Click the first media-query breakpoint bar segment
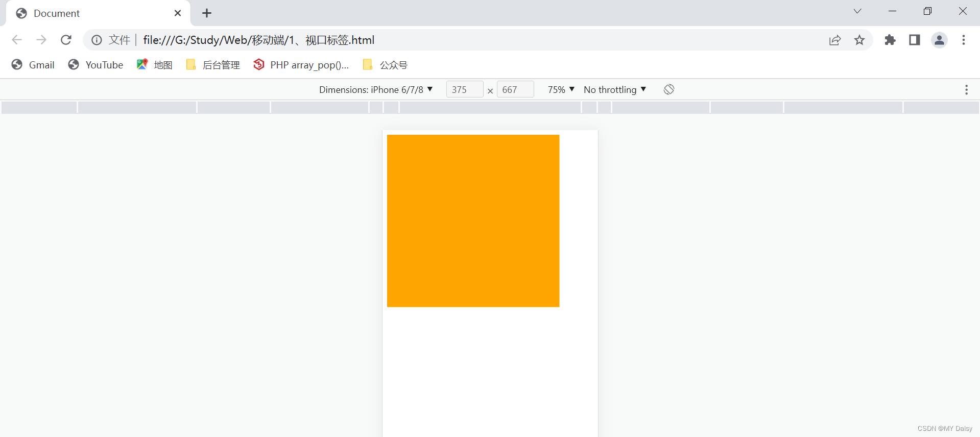Viewport: 980px width, 437px height. pyautogui.click(x=39, y=107)
